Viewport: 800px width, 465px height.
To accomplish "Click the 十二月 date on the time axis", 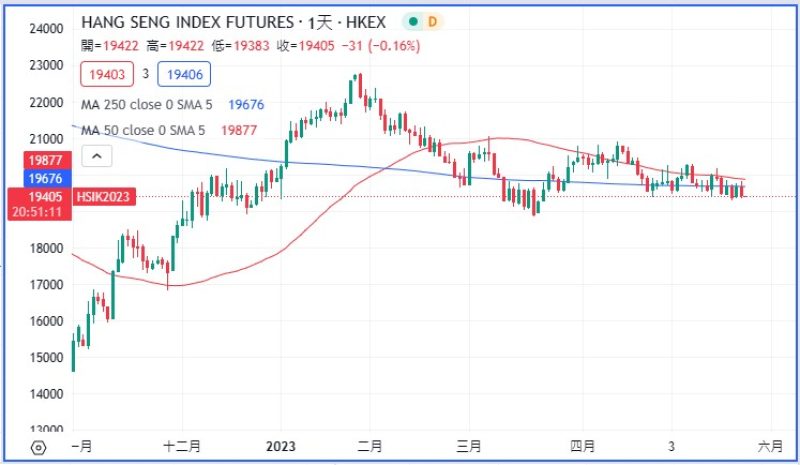I will point(183,446).
